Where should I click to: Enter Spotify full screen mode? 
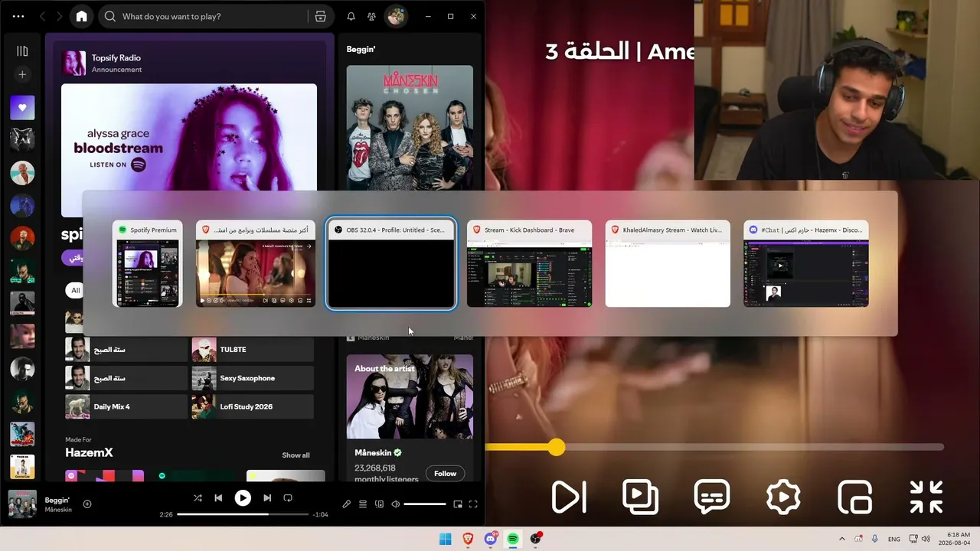coord(473,504)
